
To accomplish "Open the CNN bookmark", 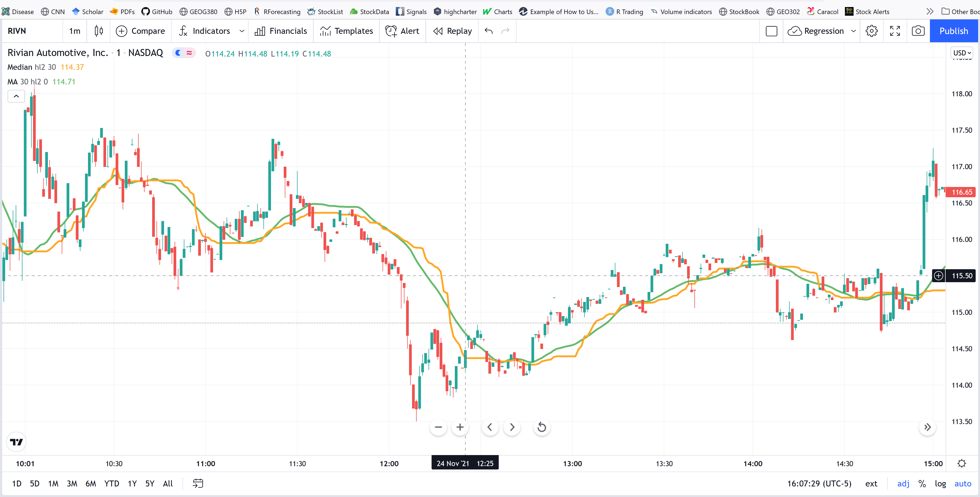I will [x=53, y=11].
